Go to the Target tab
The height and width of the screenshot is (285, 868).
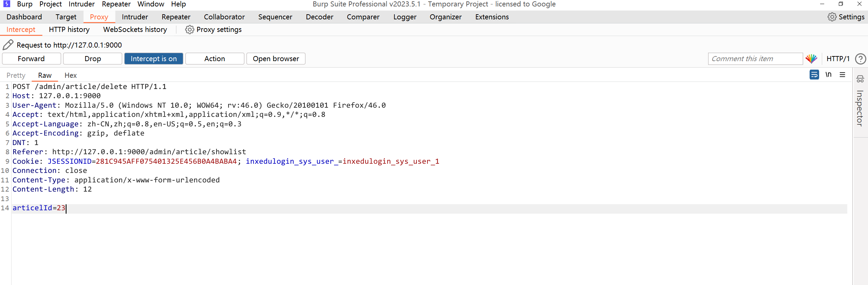pos(66,17)
